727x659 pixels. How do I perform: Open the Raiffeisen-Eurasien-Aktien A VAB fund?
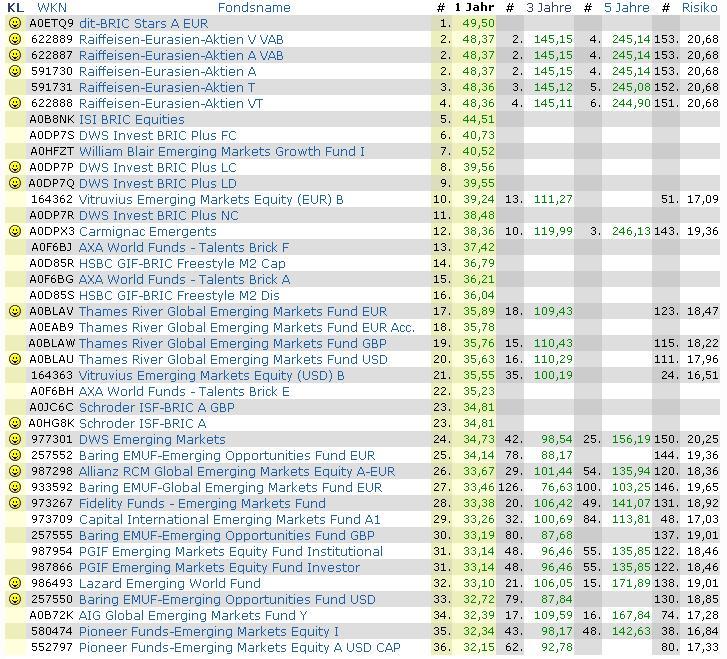coord(181,55)
